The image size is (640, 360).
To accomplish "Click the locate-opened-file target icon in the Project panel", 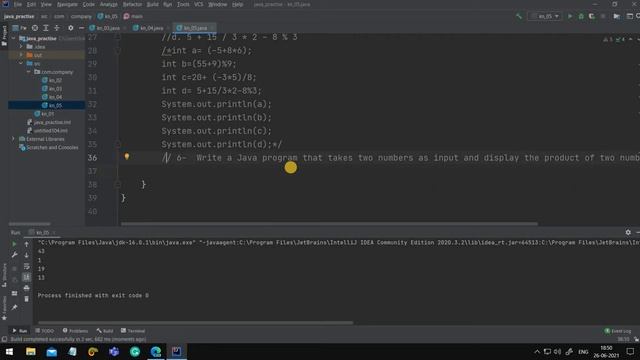I will 35,28.
